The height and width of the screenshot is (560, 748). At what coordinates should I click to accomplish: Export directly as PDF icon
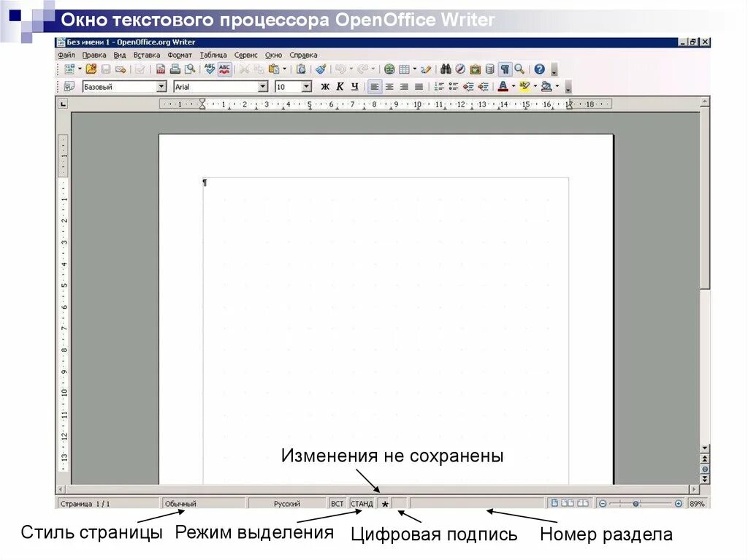click(x=161, y=69)
